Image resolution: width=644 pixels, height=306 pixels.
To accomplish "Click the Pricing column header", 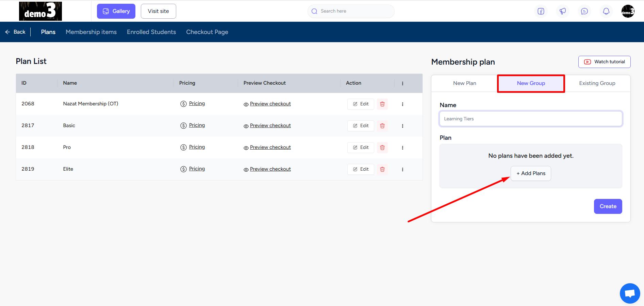I will pos(187,83).
